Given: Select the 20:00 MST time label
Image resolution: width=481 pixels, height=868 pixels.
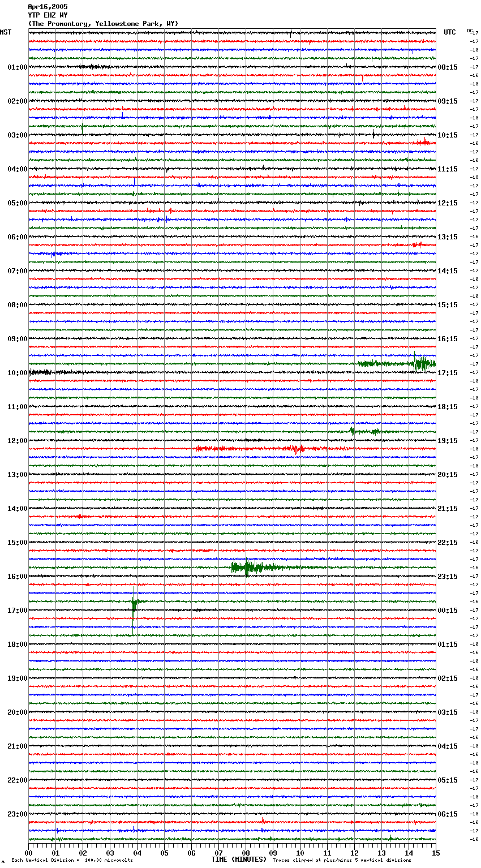Looking at the screenshot, I should coord(18,712).
